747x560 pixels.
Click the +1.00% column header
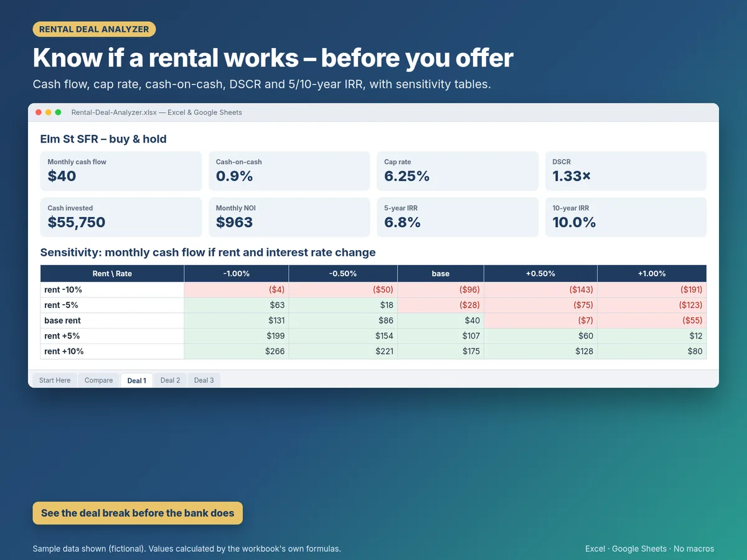pyautogui.click(x=652, y=274)
